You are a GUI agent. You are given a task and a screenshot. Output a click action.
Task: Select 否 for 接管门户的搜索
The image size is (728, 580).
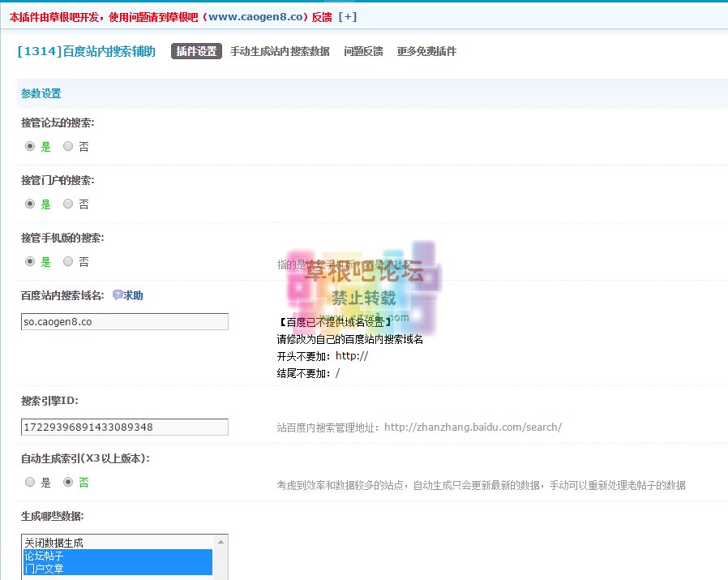point(68,204)
